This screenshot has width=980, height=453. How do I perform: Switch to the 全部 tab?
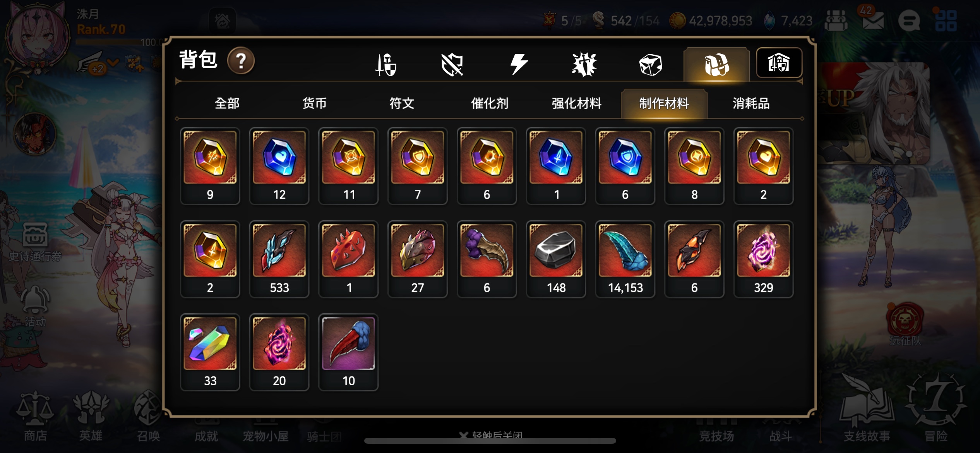coord(227,103)
